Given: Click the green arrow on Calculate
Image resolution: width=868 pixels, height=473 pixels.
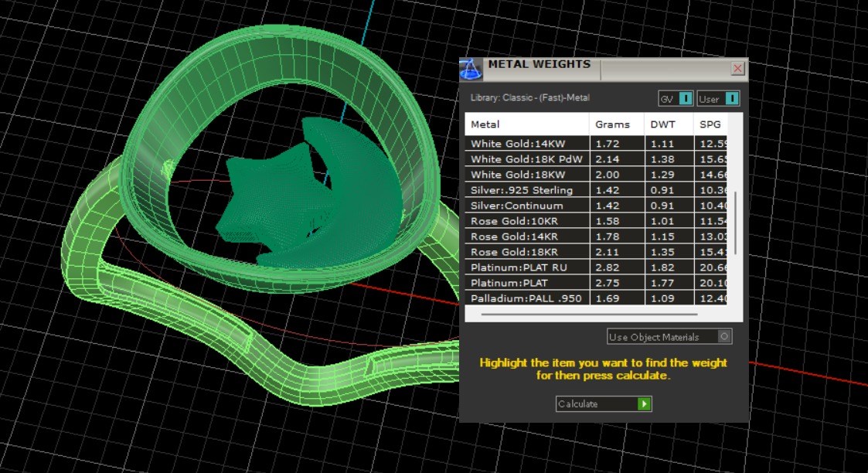Looking at the screenshot, I should tap(644, 404).
